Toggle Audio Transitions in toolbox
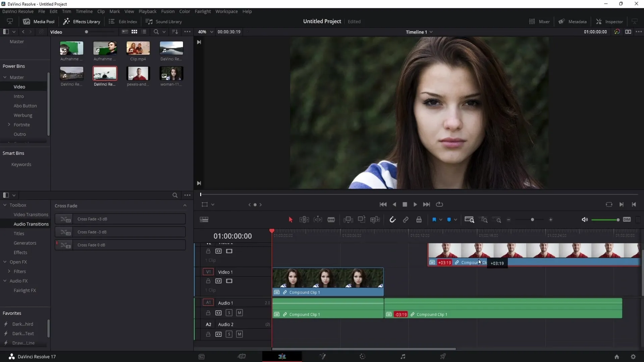This screenshot has height=362, width=644. pos(31,224)
